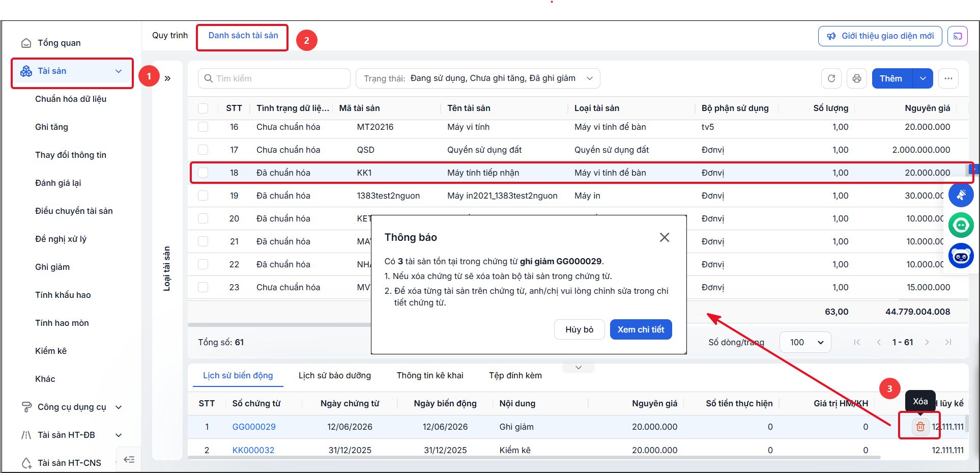The image size is (980, 473).
Task: Open voucher link KK000032
Action: (253, 450)
